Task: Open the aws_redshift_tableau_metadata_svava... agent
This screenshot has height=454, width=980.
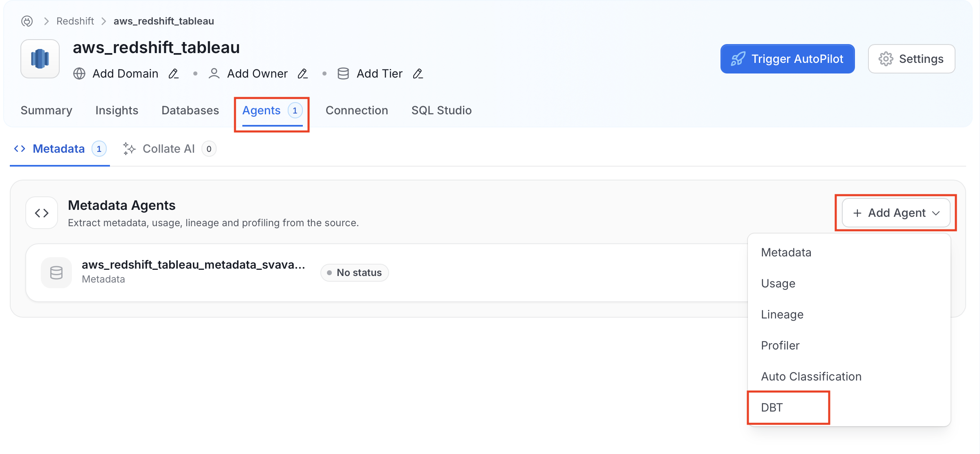Action: [x=193, y=265]
